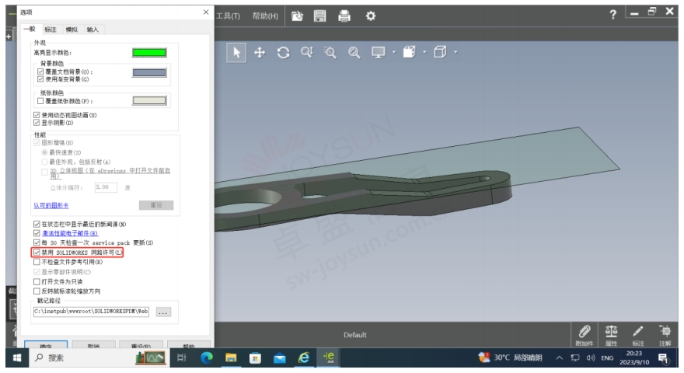Viewport: 684px width, 373px height.
Task: Check the open files as read-only checkbox
Action: [x=37, y=282]
